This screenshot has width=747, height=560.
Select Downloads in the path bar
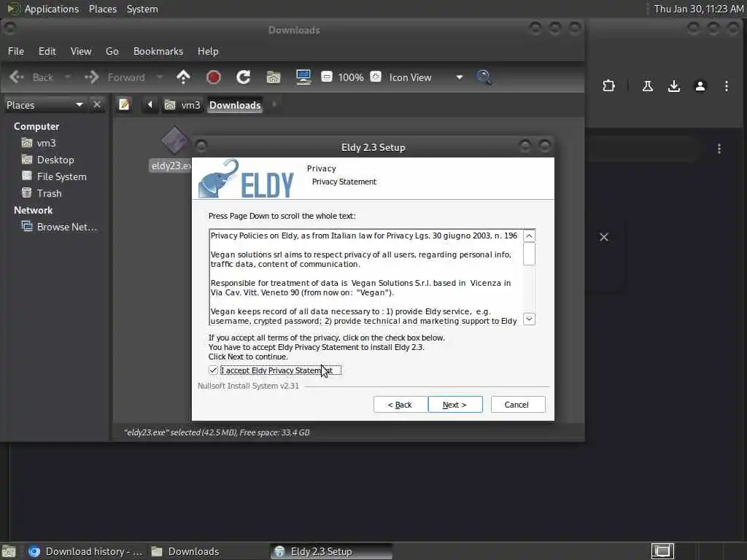point(235,105)
